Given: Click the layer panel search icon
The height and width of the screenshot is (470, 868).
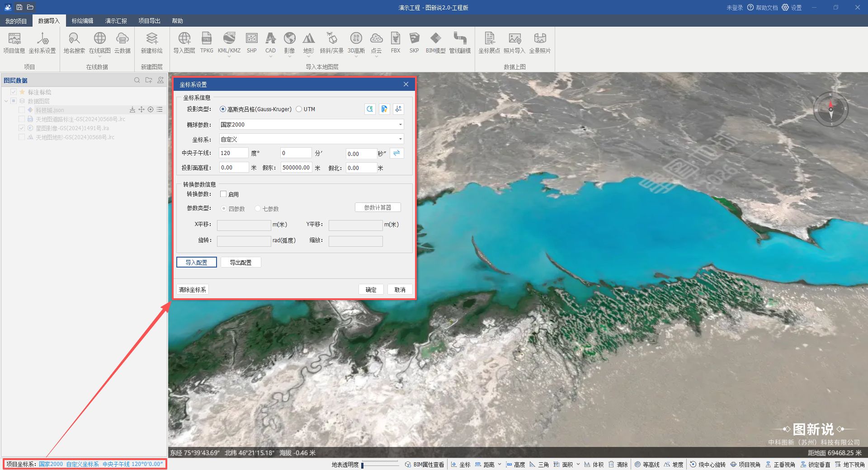Looking at the screenshot, I should click(x=137, y=80).
